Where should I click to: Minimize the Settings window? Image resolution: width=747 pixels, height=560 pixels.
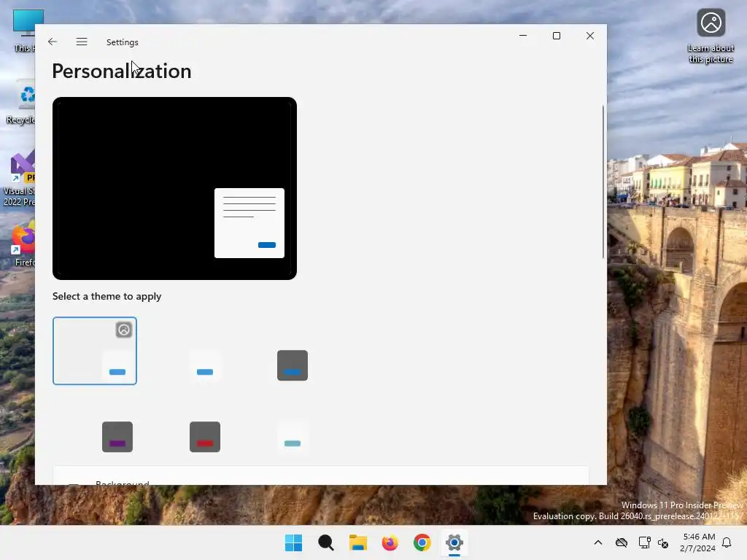522,36
